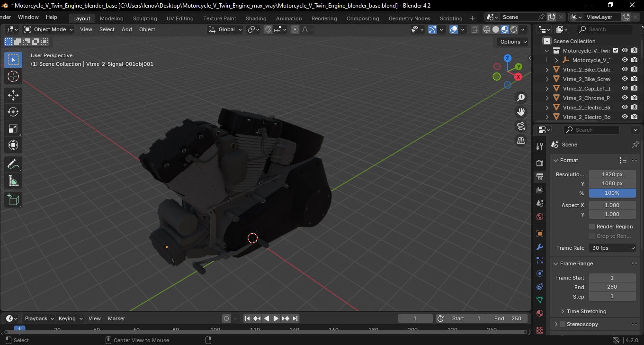Click the pan view hand icon

pos(521,112)
